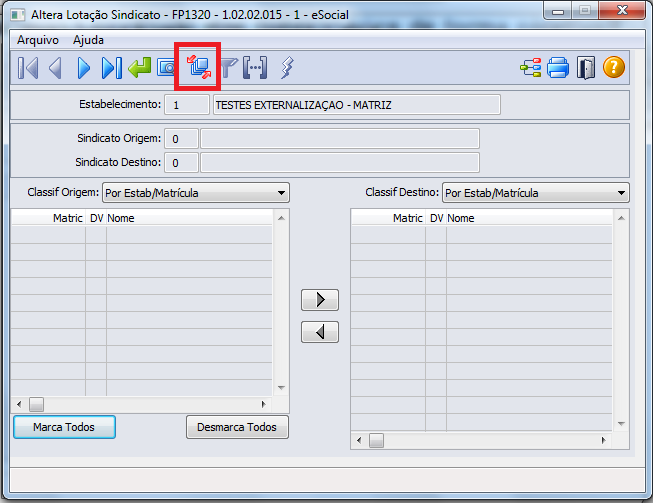Open the Arquivo menu
Image resolution: width=653 pixels, height=503 pixels.
(x=38, y=40)
